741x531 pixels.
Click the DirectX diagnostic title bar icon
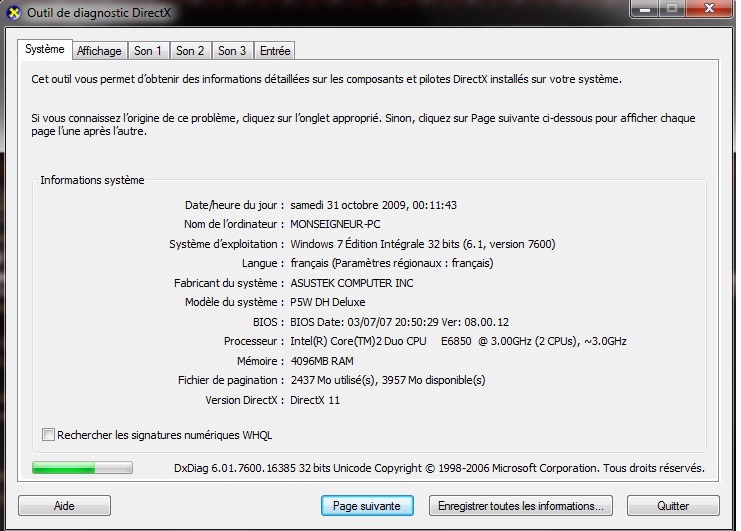click(14, 13)
